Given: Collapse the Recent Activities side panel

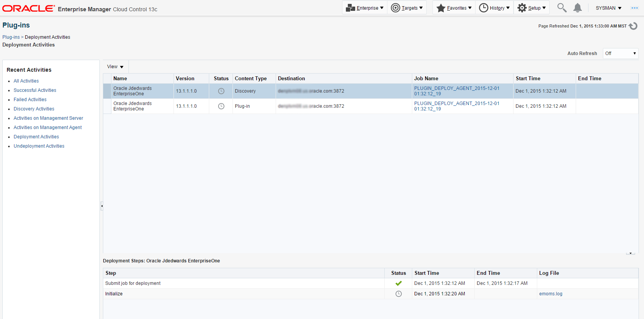Looking at the screenshot, I should [x=102, y=206].
